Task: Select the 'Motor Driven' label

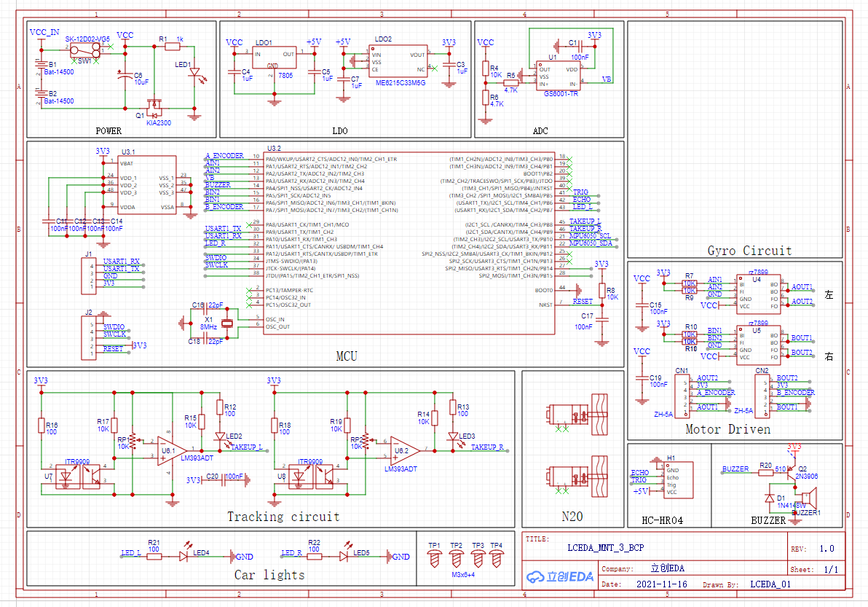Action: click(x=728, y=429)
